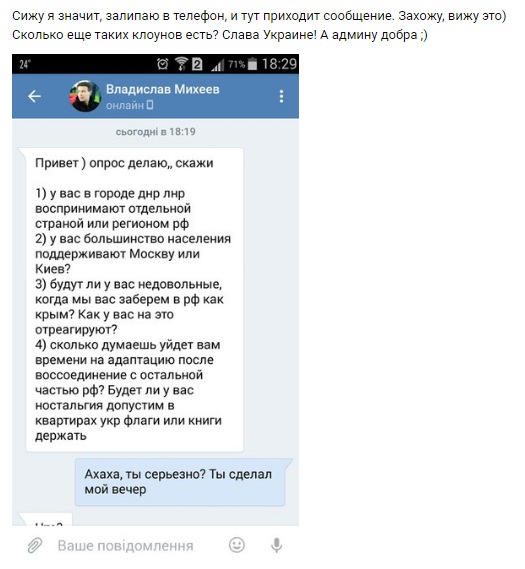This screenshot has height=569, width=525.
Task: Tap the battery 71% indicator
Action: point(242,65)
